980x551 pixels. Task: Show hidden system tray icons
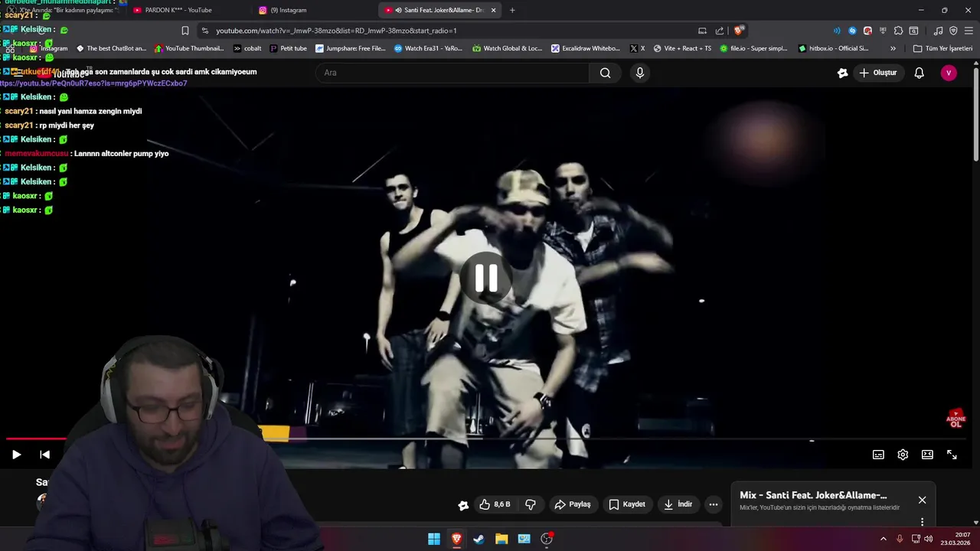(x=883, y=539)
